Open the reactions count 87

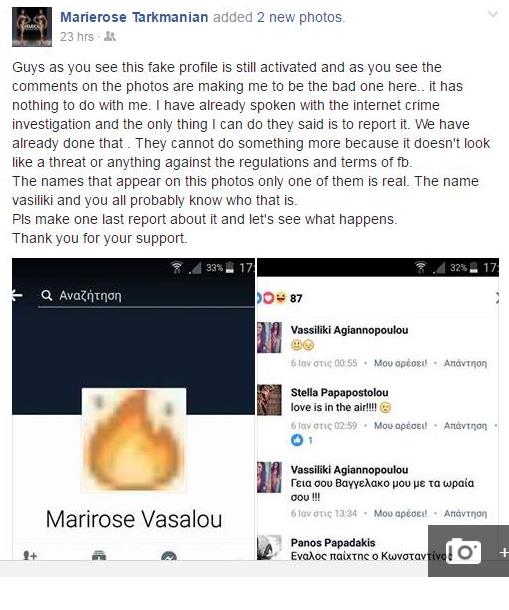pyautogui.click(x=296, y=298)
